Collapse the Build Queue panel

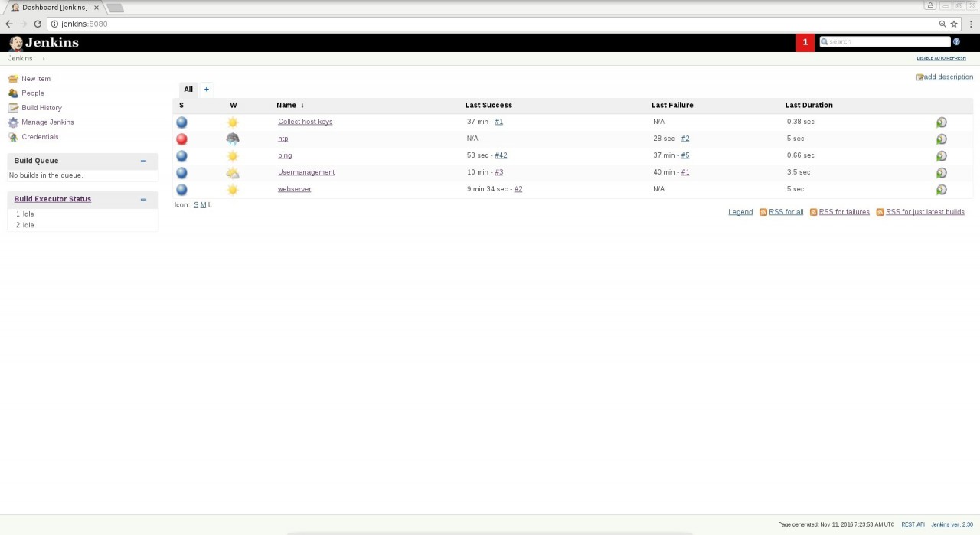pyautogui.click(x=143, y=161)
